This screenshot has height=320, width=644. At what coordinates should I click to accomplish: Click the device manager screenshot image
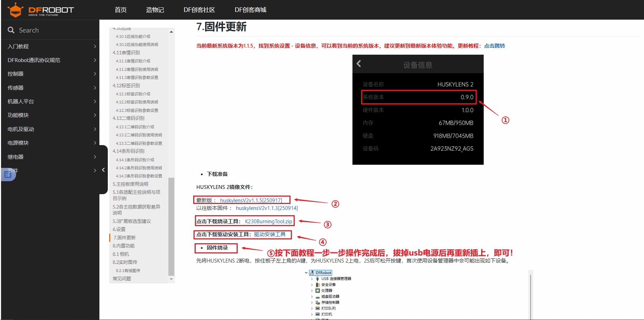click(x=418, y=294)
